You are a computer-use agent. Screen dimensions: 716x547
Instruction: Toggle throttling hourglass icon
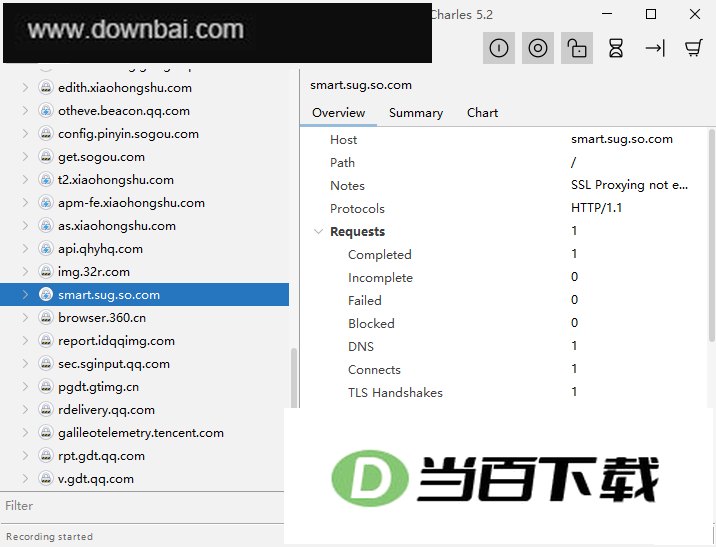[616, 48]
